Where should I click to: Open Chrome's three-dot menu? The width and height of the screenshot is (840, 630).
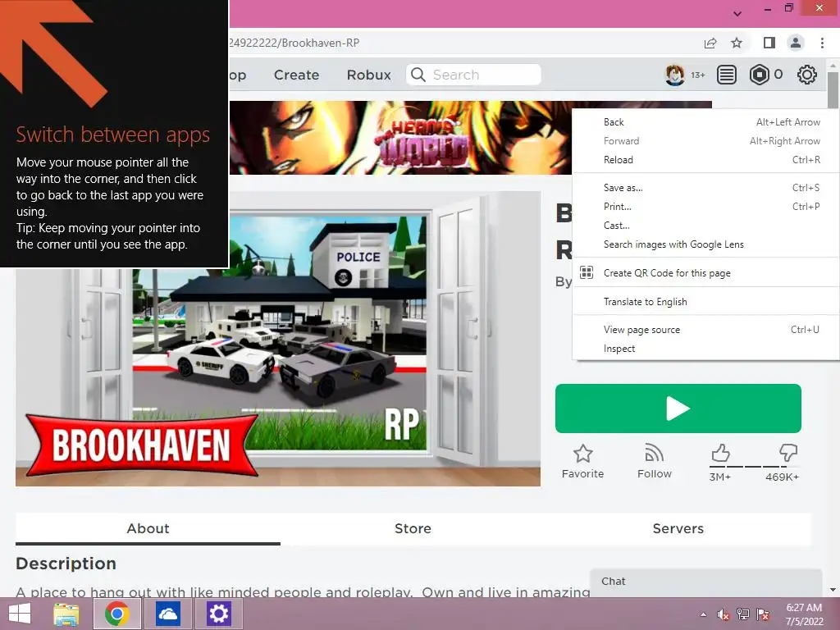click(x=822, y=43)
